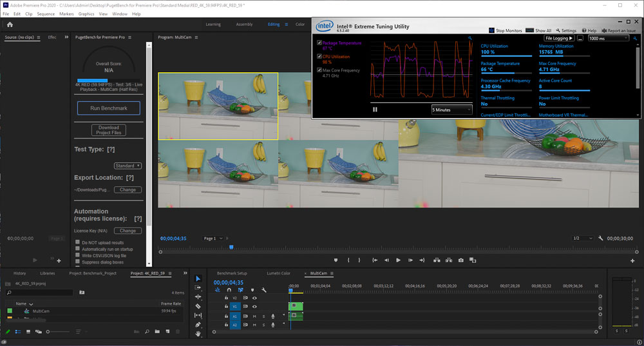Select the Track Select Forward tool
This screenshot has width=644, height=346.
198,287
